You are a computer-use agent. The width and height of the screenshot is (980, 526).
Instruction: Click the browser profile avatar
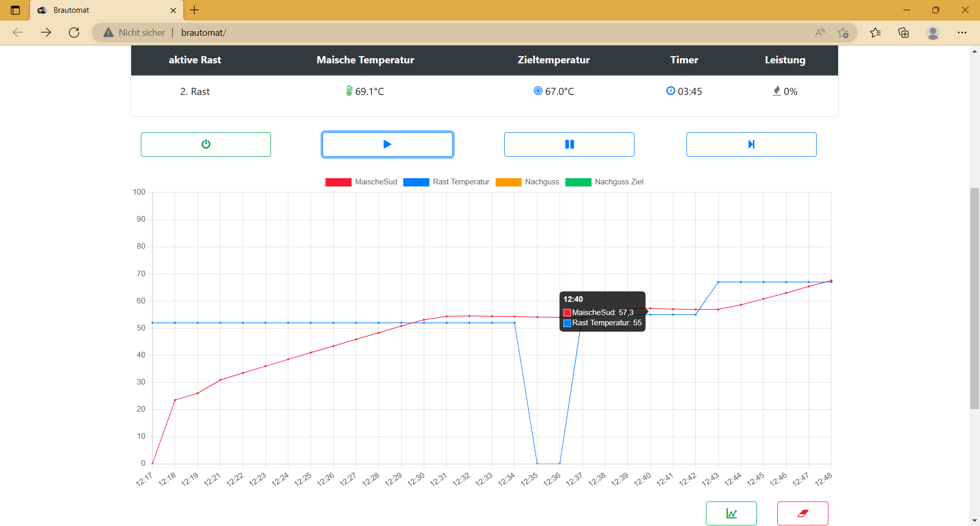pos(933,33)
